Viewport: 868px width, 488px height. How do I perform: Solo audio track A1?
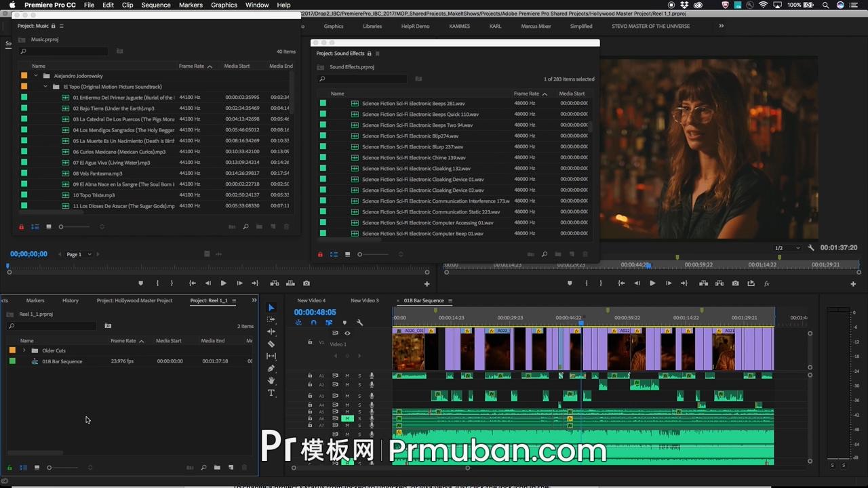[359, 375]
